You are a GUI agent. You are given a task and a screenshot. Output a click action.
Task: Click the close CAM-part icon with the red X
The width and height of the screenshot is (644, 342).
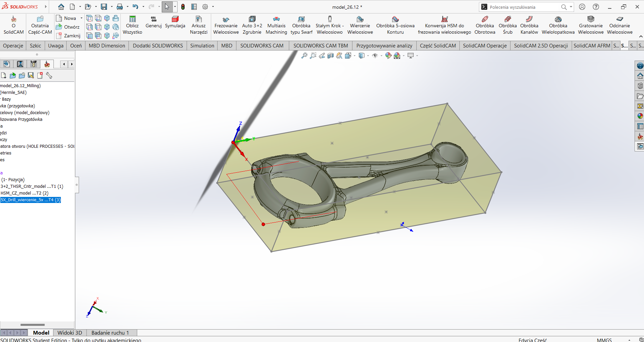coord(40,75)
